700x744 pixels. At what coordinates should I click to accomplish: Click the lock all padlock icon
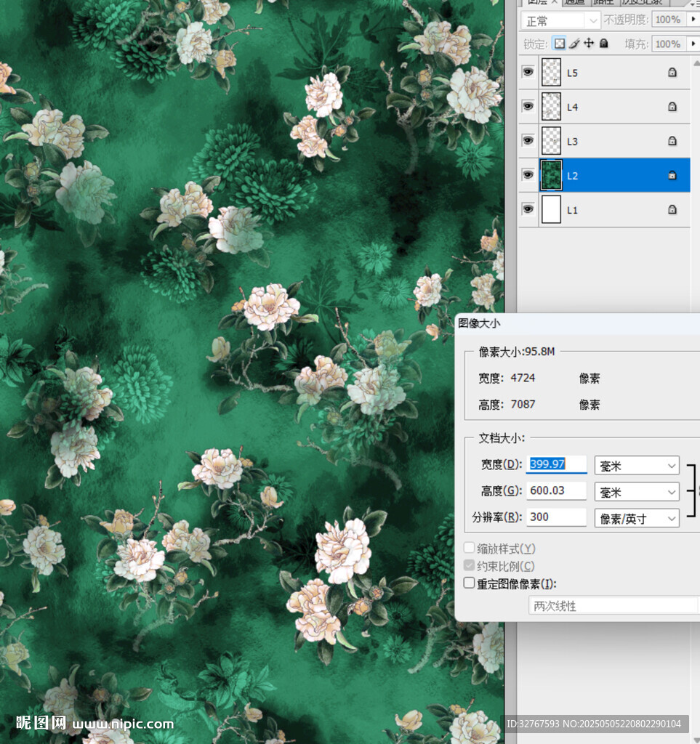(603, 44)
